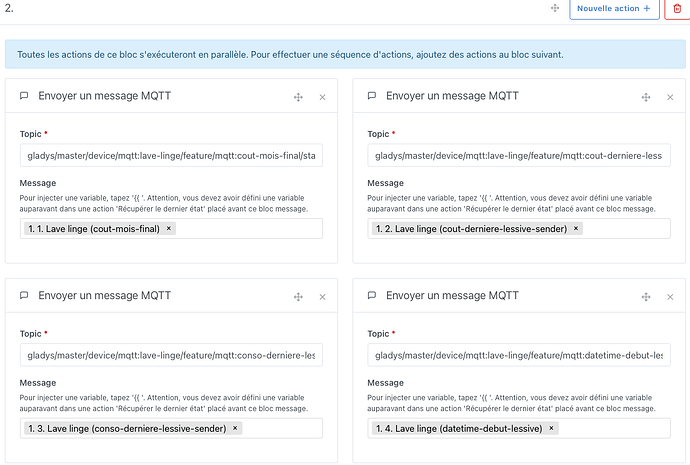Click the move handle of block 2
This screenshot has width=690, height=465.
click(x=555, y=8)
